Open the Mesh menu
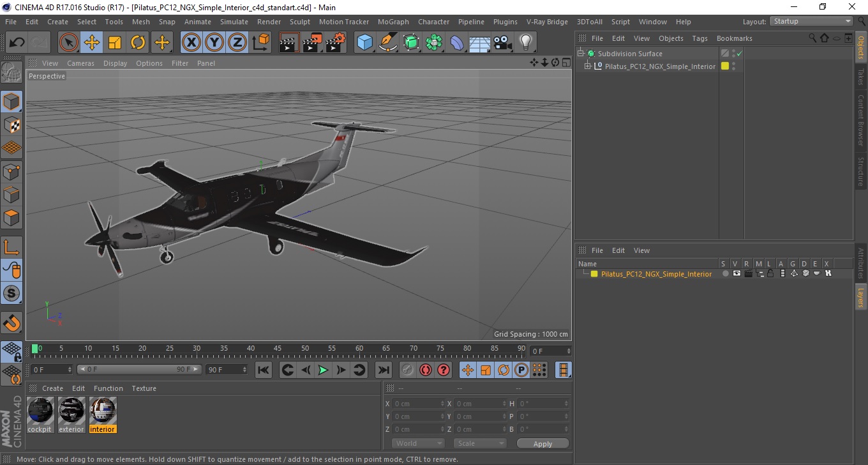 click(x=140, y=22)
